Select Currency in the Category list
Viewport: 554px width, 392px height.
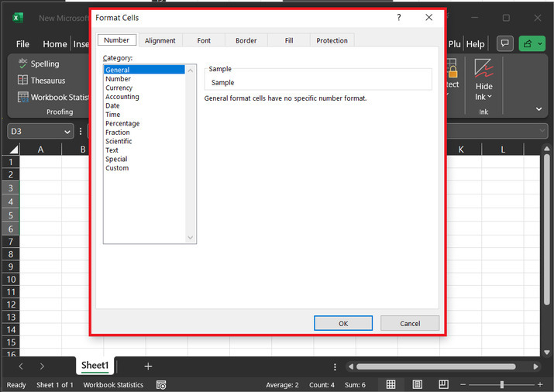[x=119, y=88]
